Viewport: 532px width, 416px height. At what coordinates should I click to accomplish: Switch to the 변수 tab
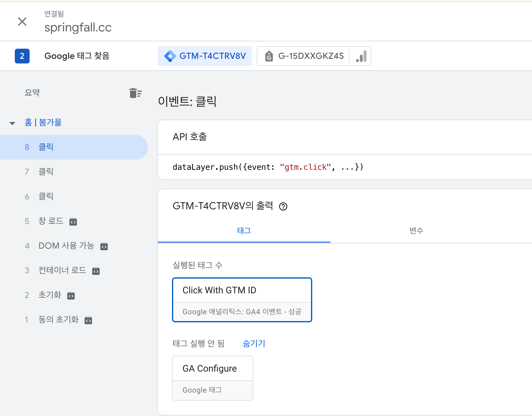(x=417, y=230)
